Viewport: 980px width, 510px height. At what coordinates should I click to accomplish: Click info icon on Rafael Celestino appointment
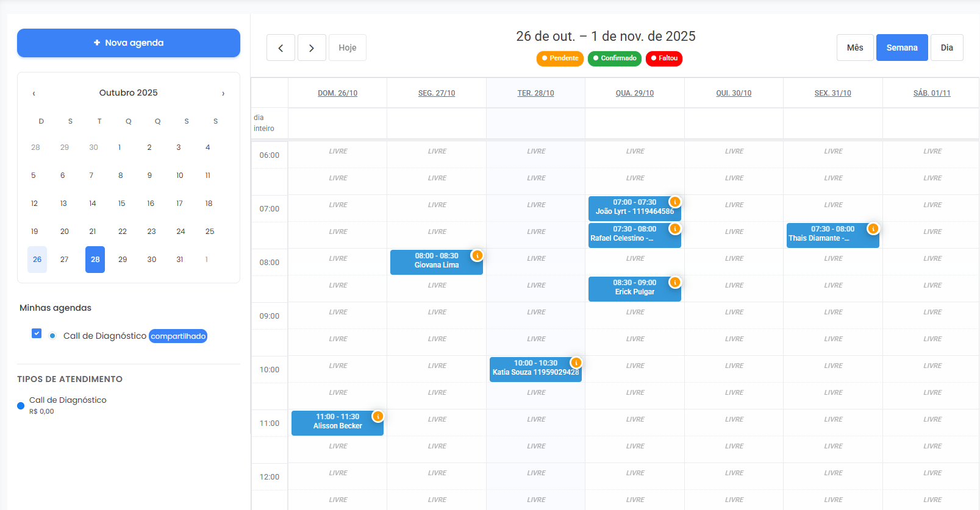coord(675,228)
